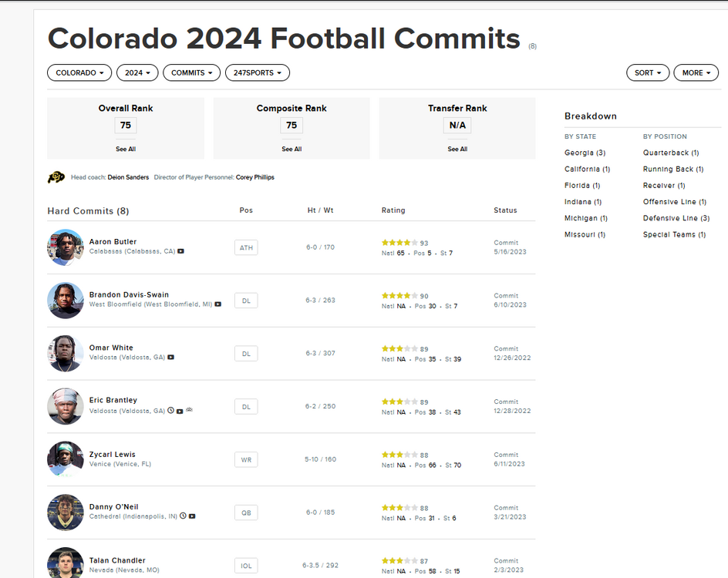Viewport: 728px width, 578px height.
Task: Open the MORE menu
Action: [x=696, y=72]
